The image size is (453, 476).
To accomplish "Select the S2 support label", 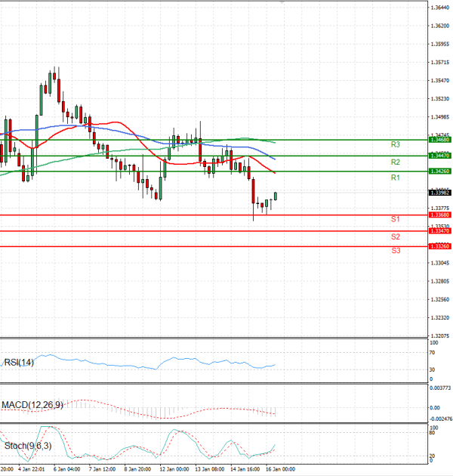I will pyautogui.click(x=395, y=236).
